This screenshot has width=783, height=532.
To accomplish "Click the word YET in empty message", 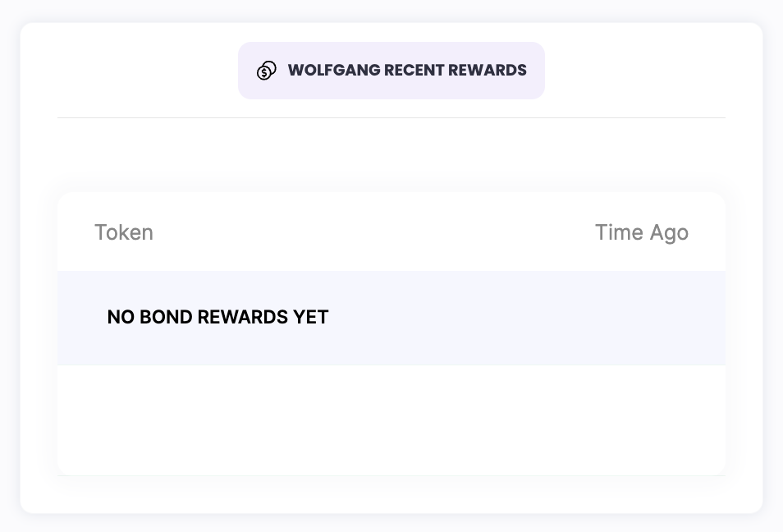I will tap(311, 317).
